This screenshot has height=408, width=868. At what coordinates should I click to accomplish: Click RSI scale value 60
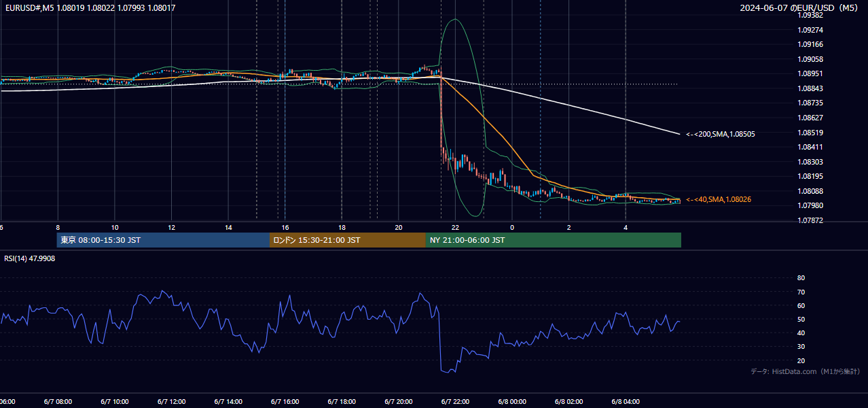coord(801,305)
